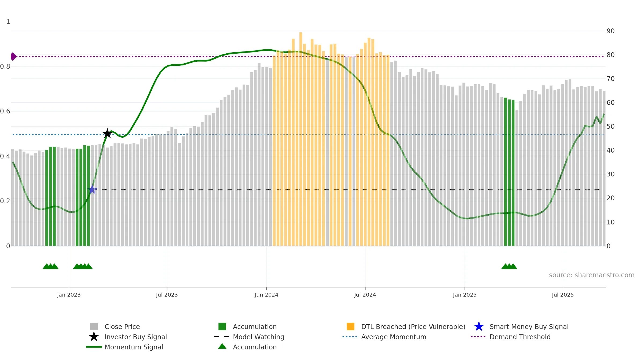Toggle Close Price legend entry
644x362 pixels.
pos(122,327)
